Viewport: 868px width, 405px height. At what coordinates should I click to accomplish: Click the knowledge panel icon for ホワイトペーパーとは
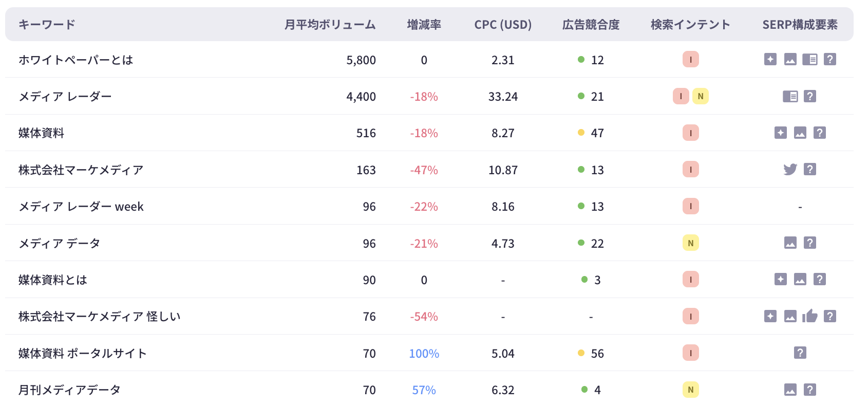[x=810, y=60]
